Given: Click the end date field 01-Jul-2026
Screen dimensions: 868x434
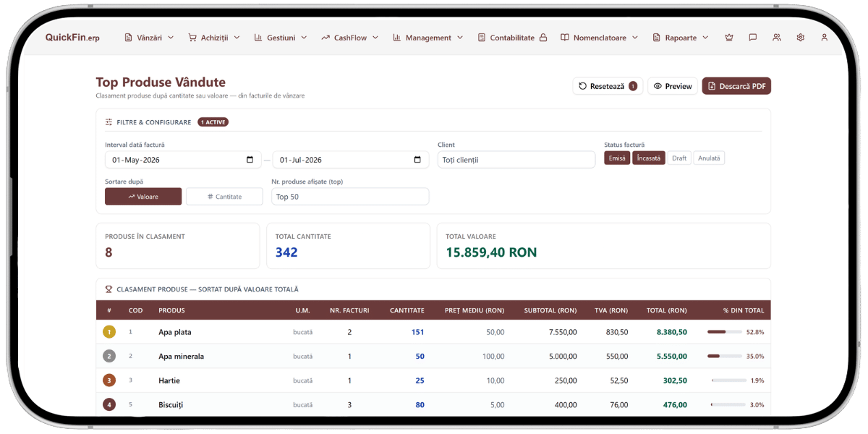Looking at the screenshot, I should coord(351,160).
